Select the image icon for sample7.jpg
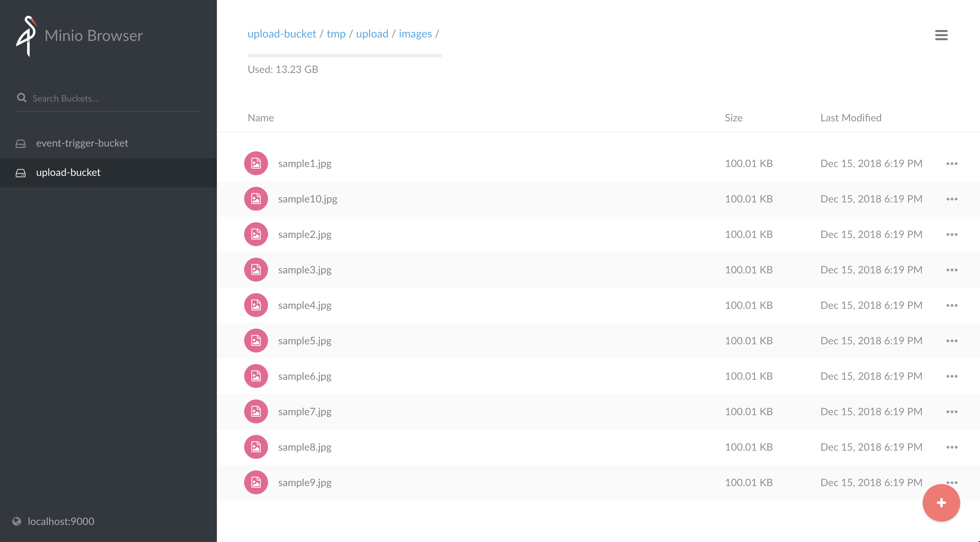Screen dimensions: 980x542 256,411
